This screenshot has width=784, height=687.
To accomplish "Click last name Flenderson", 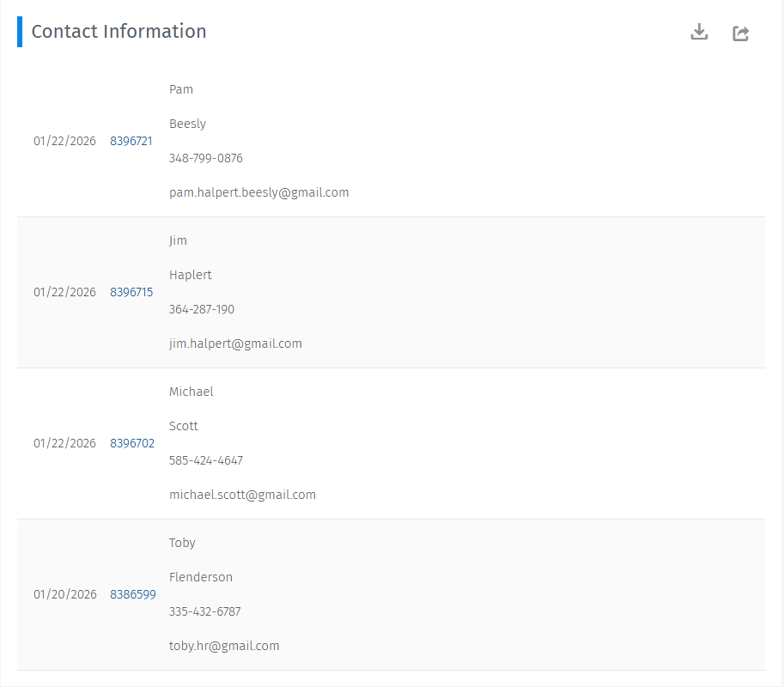I will point(201,577).
